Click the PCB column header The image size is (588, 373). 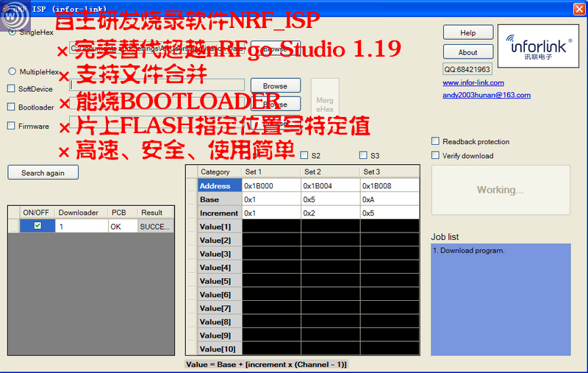(x=123, y=213)
